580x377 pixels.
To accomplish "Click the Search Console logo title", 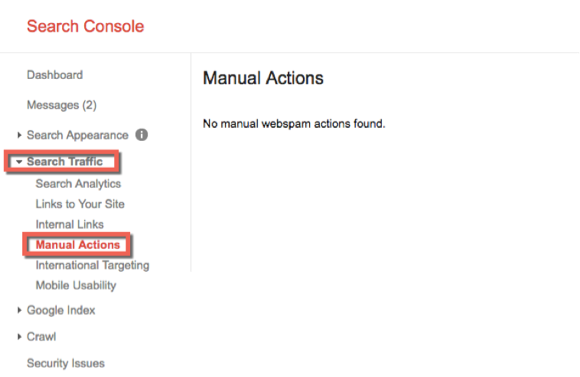I will (x=85, y=26).
